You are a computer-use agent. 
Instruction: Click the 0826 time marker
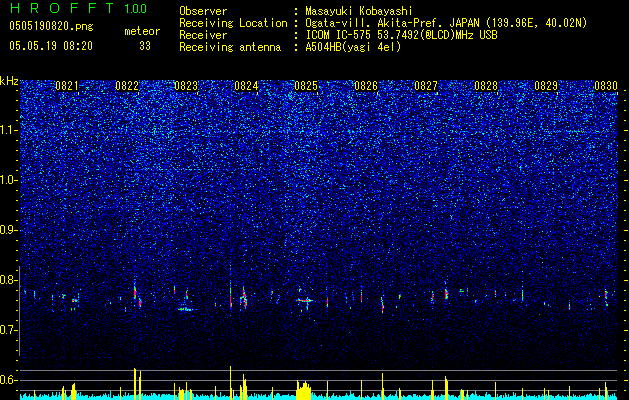pyautogui.click(x=366, y=86)
